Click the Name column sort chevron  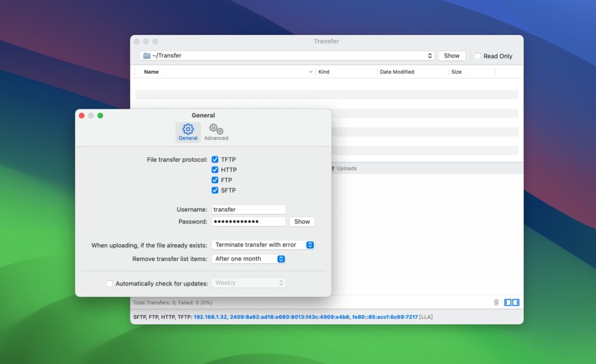click(311, 72)
